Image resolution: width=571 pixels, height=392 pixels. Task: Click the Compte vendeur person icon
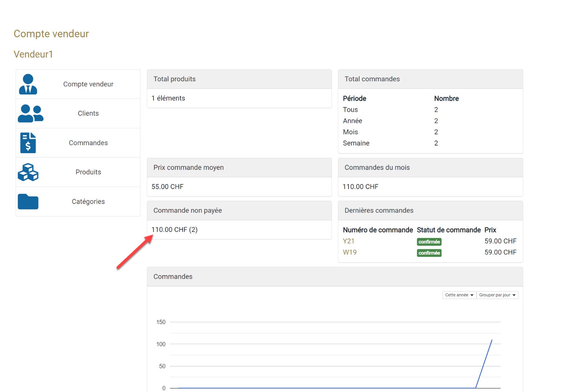[x=28, y=84]
